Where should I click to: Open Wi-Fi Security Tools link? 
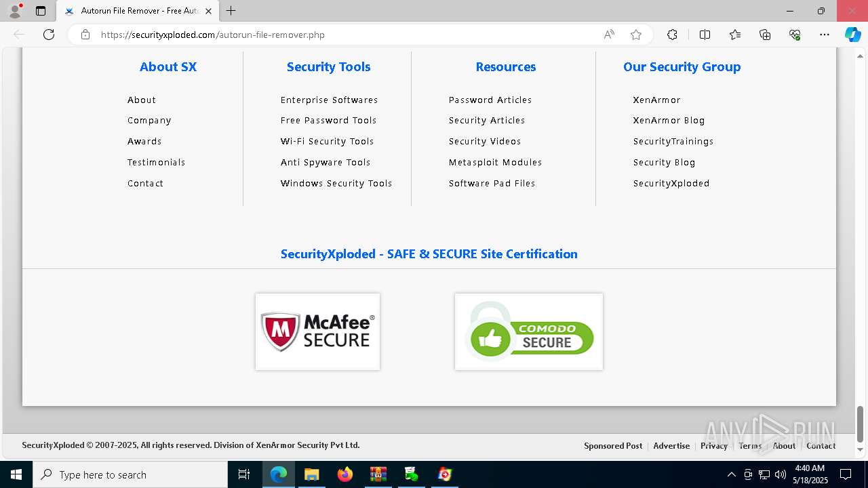point(328,142)
